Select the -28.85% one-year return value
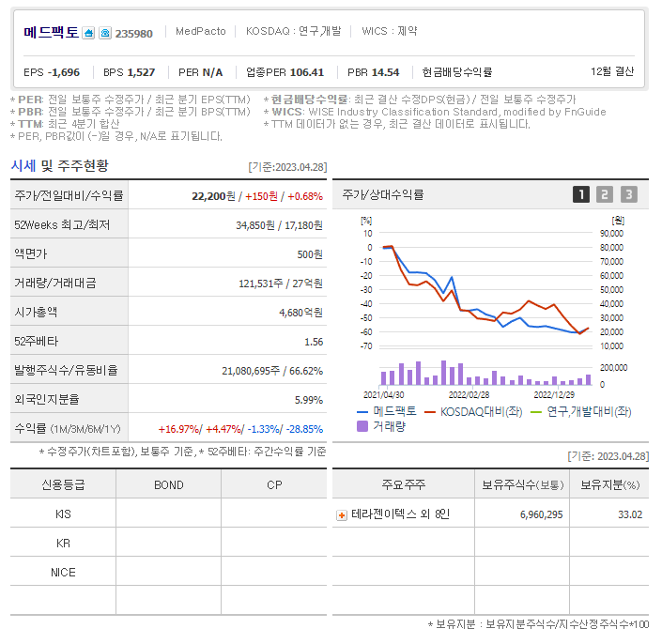This screenshot has width=662, height=644. click(304, 429)
